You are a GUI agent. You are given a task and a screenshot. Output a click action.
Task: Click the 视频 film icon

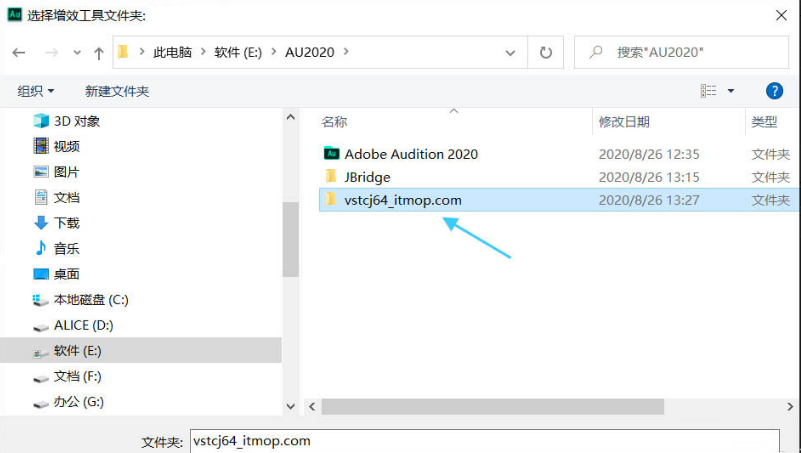pos(41,146)
